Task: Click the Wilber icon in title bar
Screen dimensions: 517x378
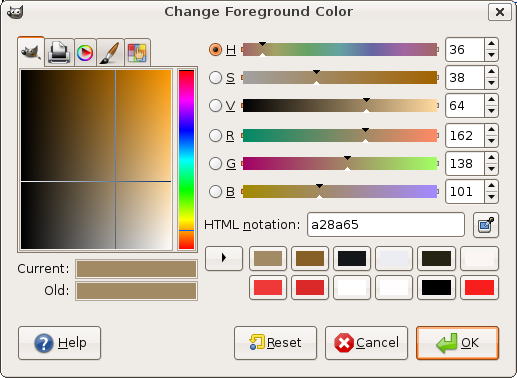Action: [x=15, y=12]
